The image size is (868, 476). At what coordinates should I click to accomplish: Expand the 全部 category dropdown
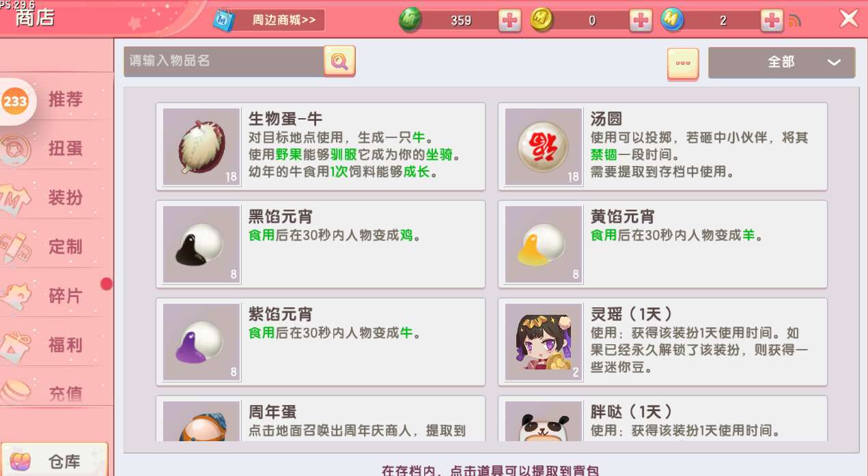781,62
